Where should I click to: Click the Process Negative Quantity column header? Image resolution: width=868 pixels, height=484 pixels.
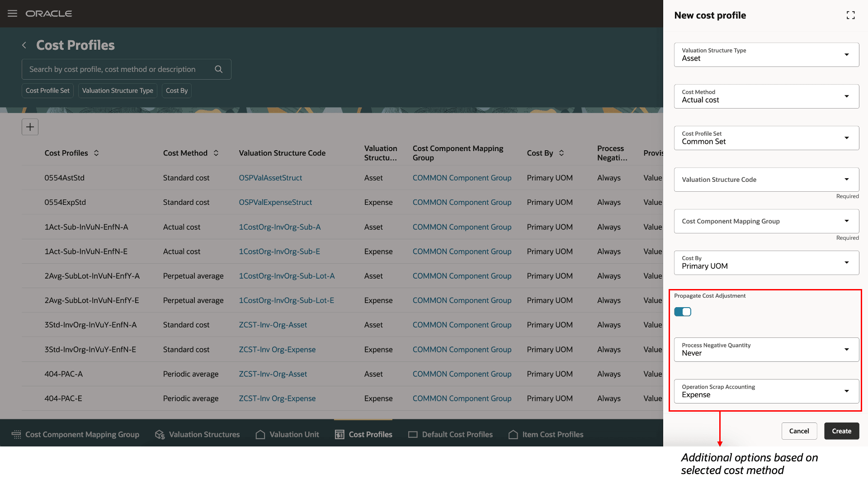coord(612,153)
